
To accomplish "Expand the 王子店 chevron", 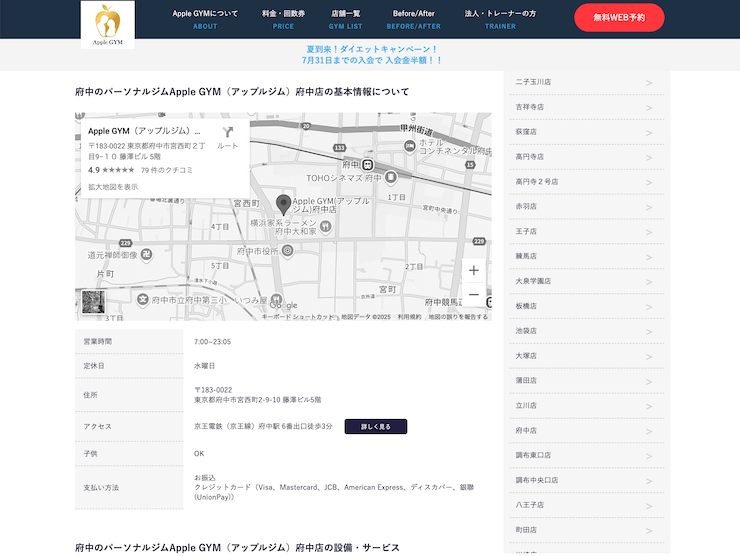I will 649,233.
